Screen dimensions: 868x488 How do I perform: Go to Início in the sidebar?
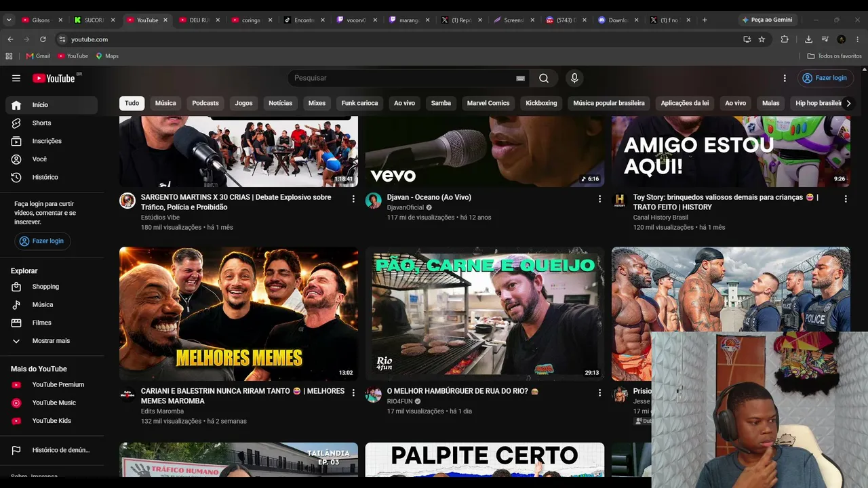tap(52, 105)
